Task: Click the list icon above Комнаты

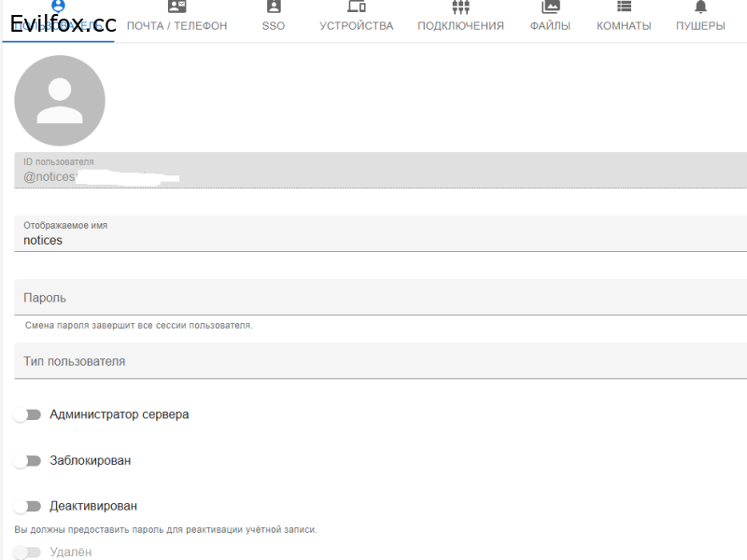Action: coord(624,7)
